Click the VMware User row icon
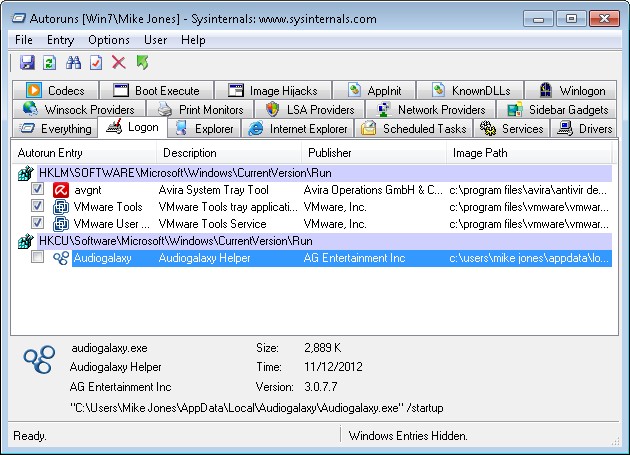The height and width of the screenshot is (455, 630). (x=61, y=224)
